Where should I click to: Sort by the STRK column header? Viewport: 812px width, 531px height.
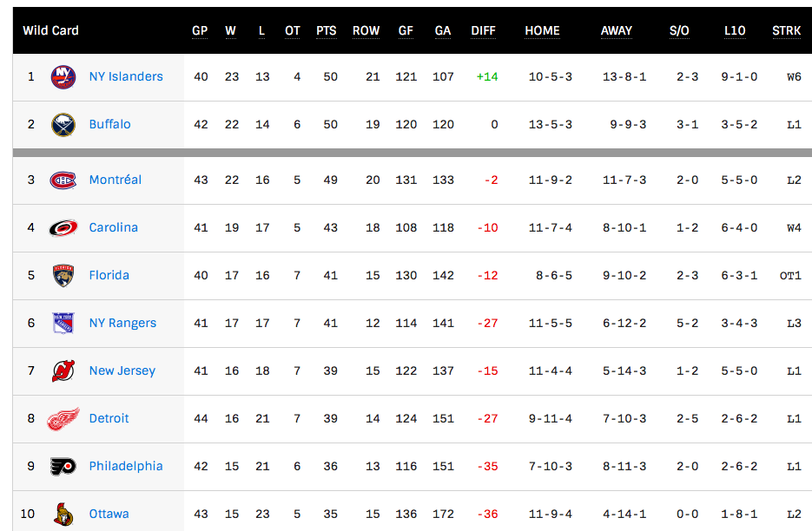pos(786,30)
